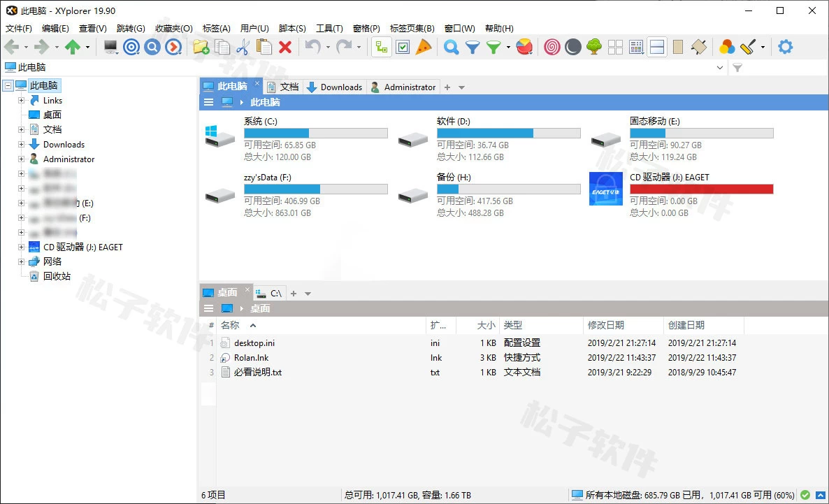This screenshot has width=829, height=504.
Task: Open the 文件(F) menu
Action: point(18,28)
